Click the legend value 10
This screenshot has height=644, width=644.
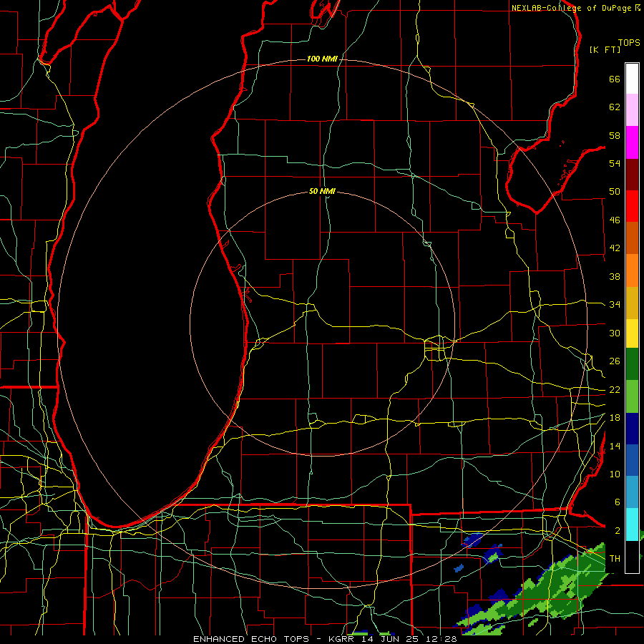[x=615, y=474]
